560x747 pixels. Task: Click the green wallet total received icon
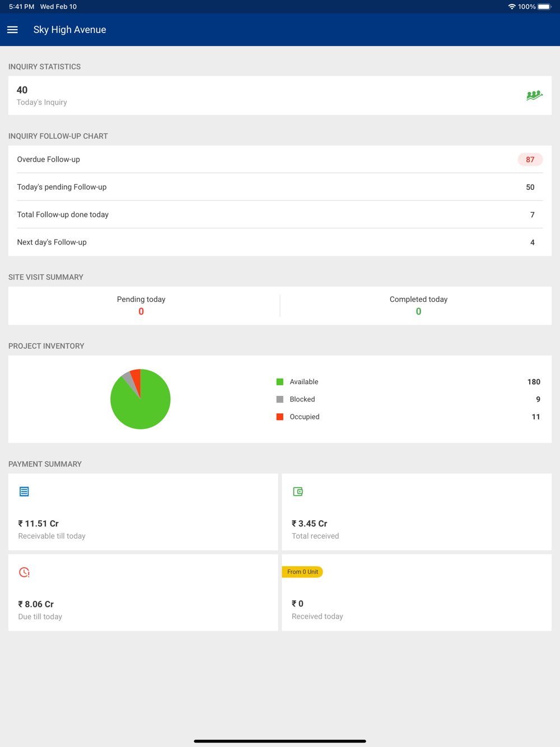pyautogui.click(x=298, y=492)
